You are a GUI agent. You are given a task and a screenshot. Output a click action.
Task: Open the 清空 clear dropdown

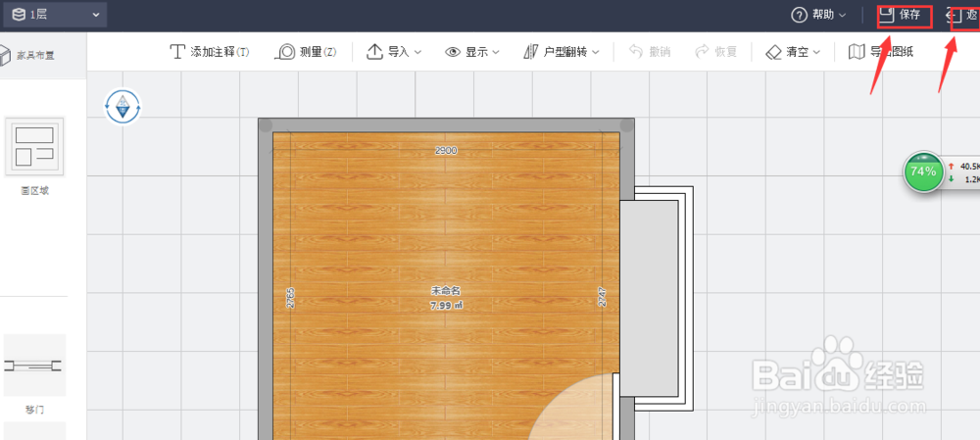[x=793, y=52]
